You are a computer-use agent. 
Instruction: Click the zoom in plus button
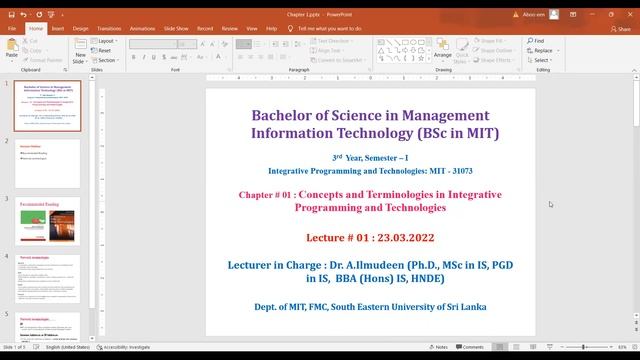point(611,347)
